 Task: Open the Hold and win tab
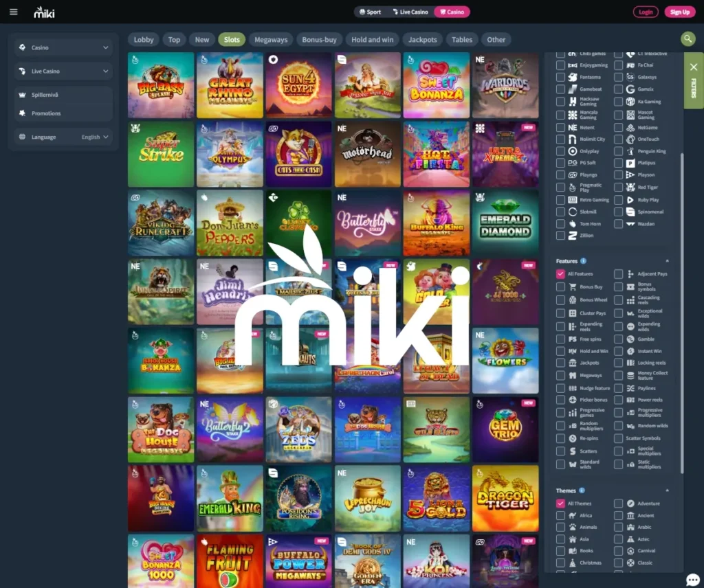pos(372,39)
